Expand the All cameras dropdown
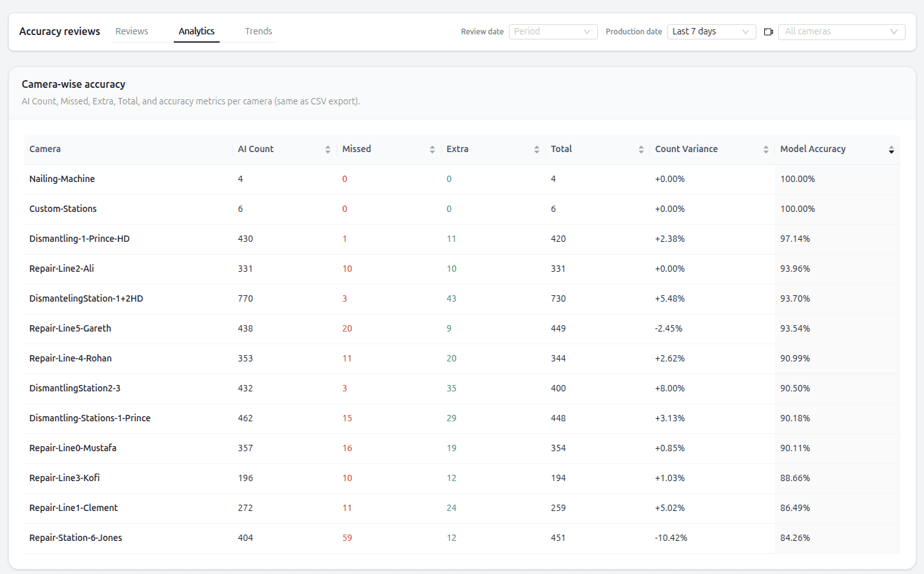Screen dimensions: 924x574 [x=841, y=31]
